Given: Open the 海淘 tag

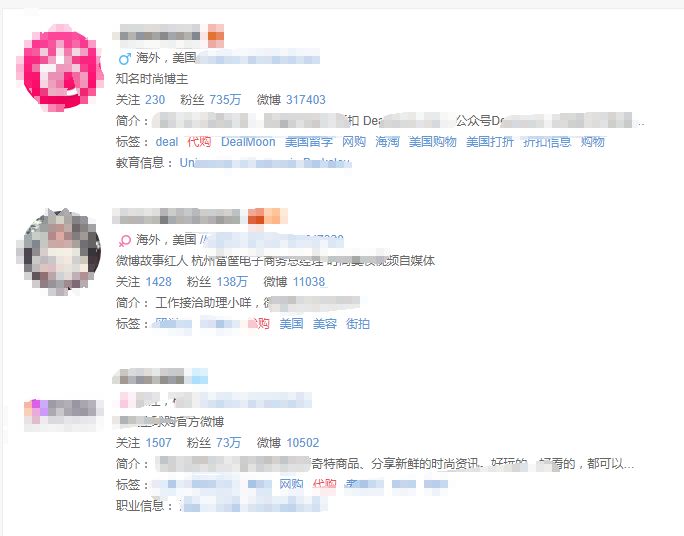Looking at the screenshot, I should coord(387,142).
